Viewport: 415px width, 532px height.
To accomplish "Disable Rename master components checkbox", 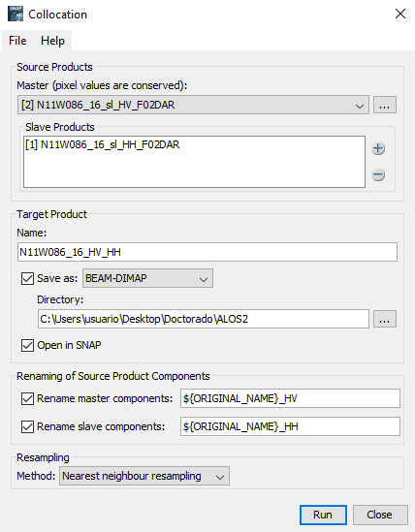I will click(27, 398).
